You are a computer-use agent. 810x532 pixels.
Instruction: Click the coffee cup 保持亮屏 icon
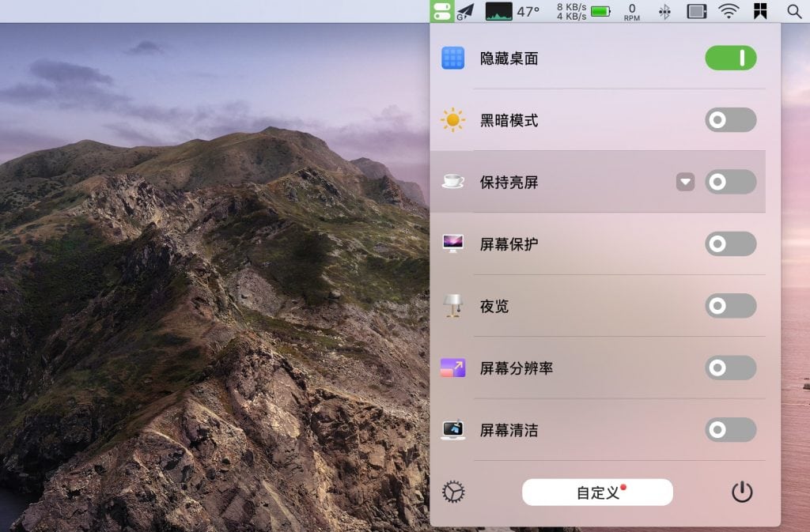[453, 182]
